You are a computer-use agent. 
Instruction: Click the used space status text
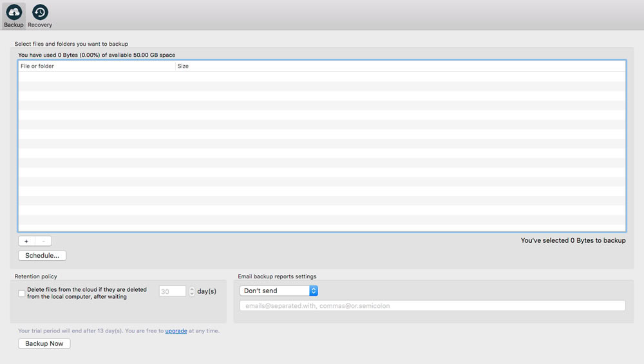pos(97,55)
